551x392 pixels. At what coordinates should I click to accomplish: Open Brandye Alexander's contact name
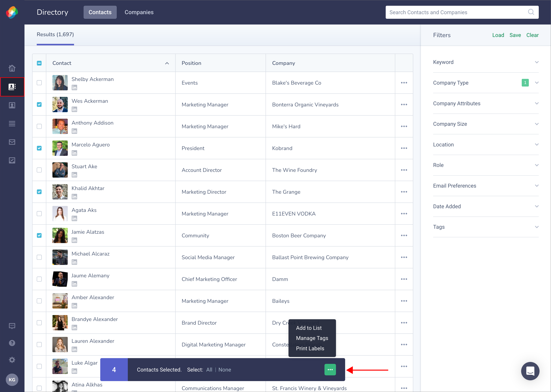pyautogui.click(x=95, y=319)
